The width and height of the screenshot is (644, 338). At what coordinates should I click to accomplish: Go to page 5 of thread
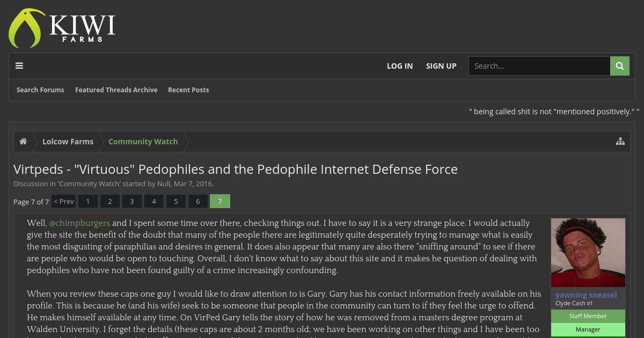[x=176, y=201]
